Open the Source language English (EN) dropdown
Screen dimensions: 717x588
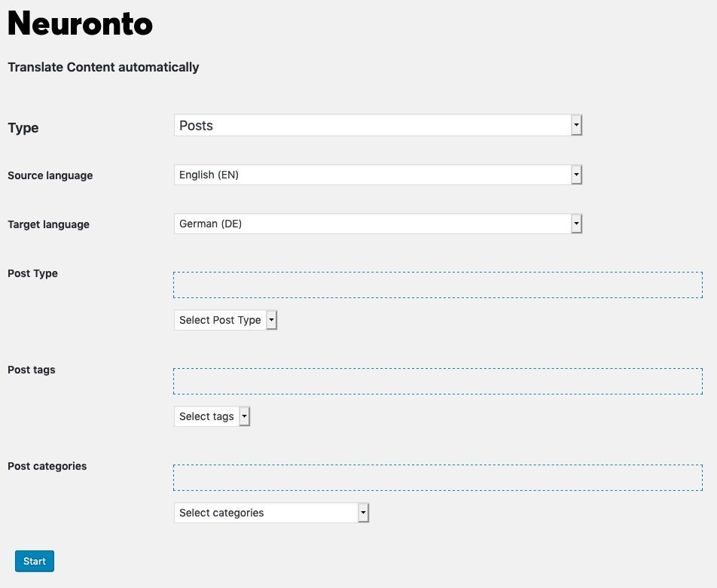pos(378,175)
